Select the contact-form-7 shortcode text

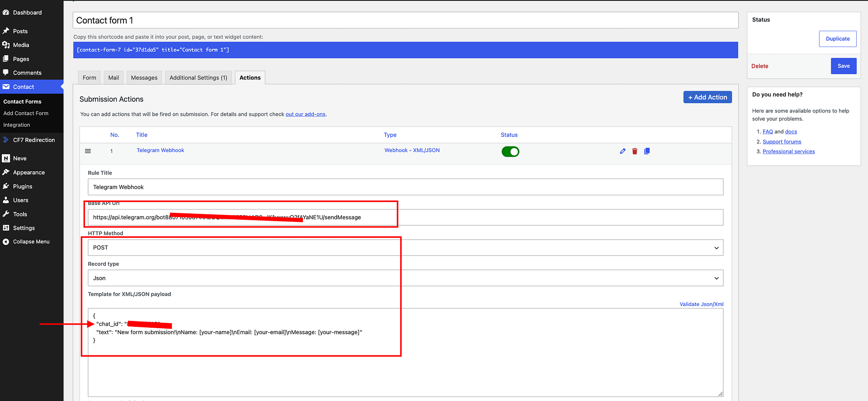tap(153, 50)
